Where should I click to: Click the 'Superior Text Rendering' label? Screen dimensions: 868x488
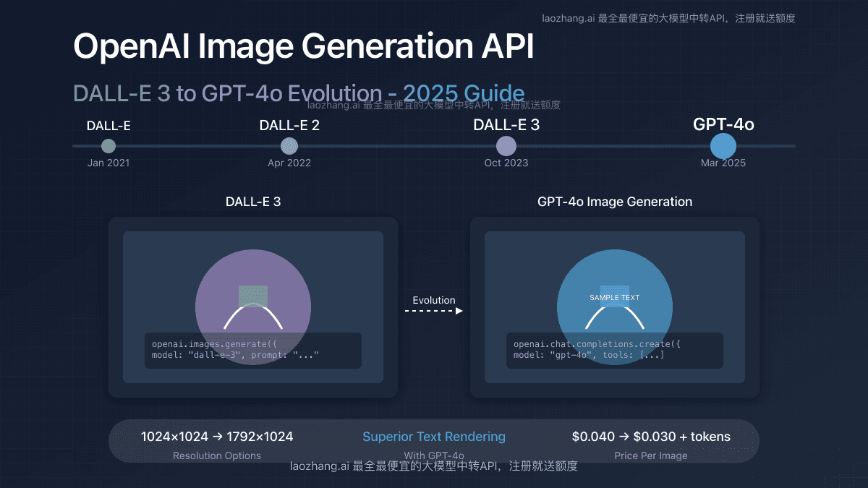434,437
